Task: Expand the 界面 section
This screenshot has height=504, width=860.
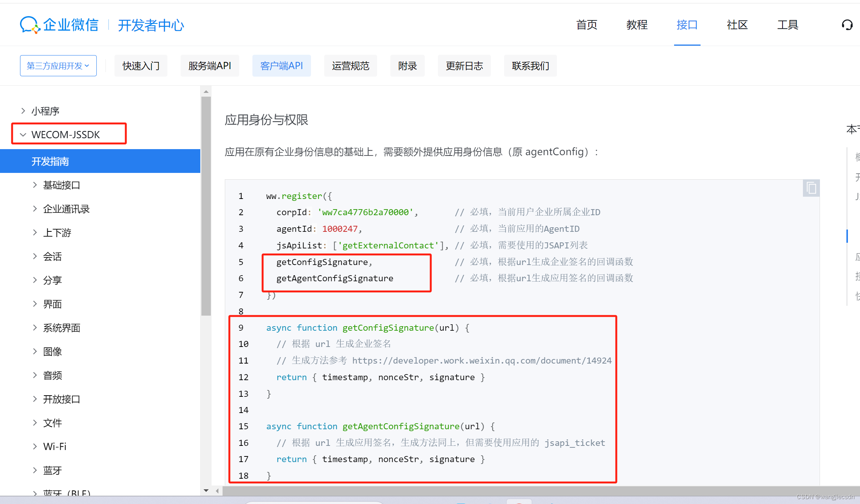Action: click(x=35, y=304)
